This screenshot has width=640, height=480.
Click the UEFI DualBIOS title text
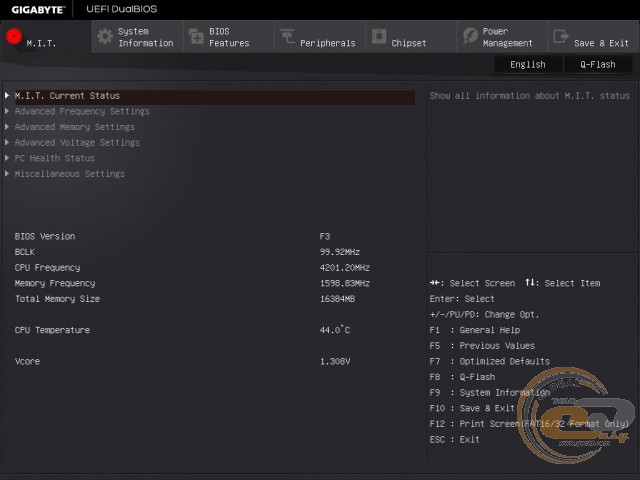(x=122, y=9)
